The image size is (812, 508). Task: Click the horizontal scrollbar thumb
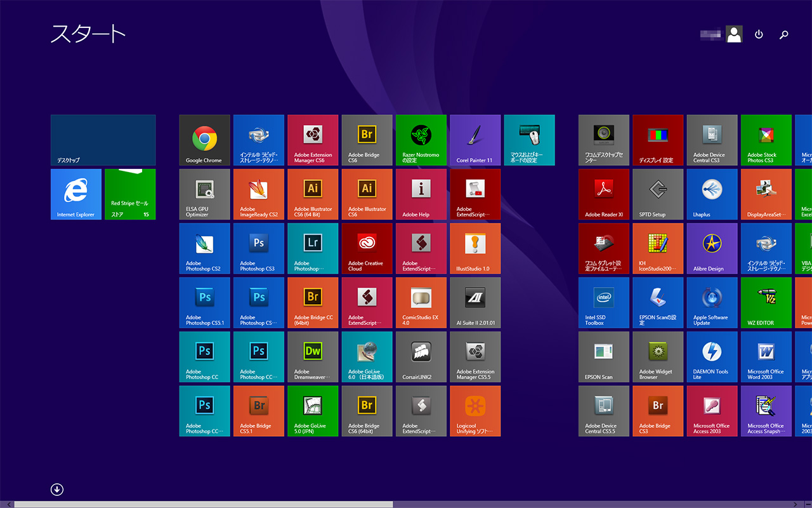[204, 504]
